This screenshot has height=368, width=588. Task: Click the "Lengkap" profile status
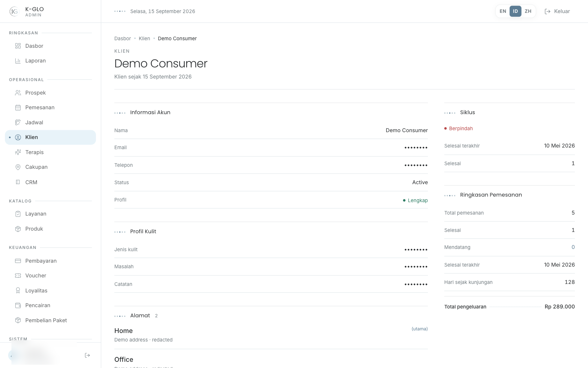click(x=415, y=201)
